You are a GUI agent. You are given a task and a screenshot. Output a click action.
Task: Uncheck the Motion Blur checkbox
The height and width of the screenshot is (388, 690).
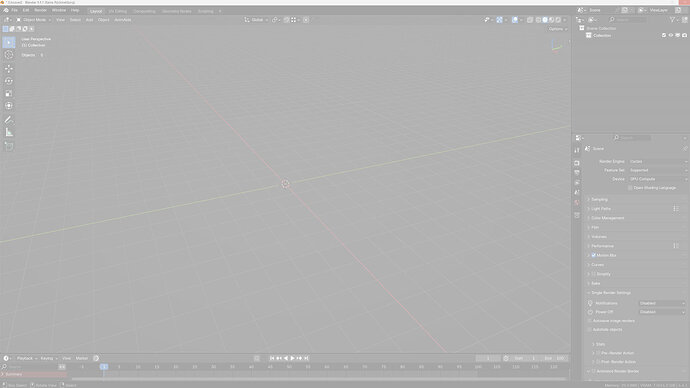coord(594,255)
